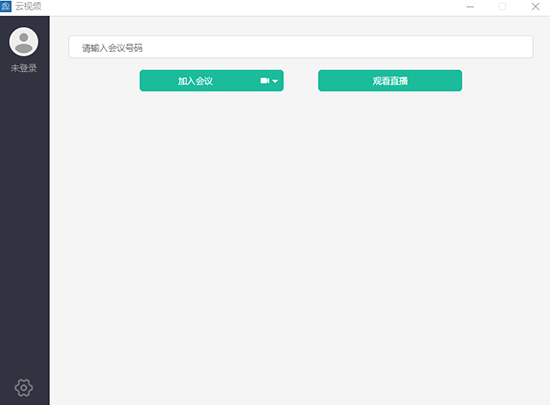
Task: Minimize the 云视频 window
Action: [x=470, y=7]
